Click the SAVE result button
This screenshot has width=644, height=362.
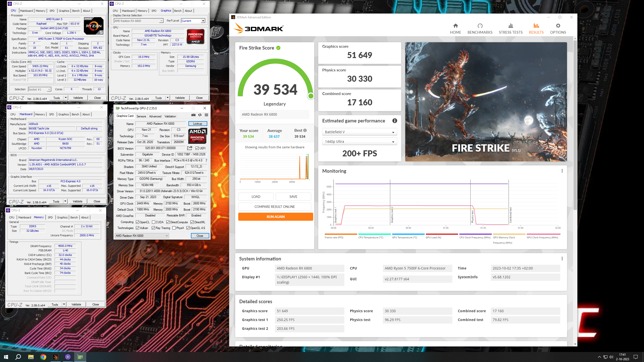click(x=293, y=197)
